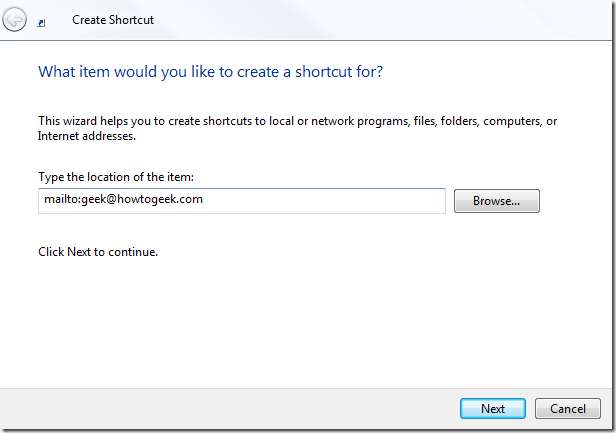Screen dimensions: 616x433
Task: Click the Create Shortcut window title
Action: (x=113, y=19)
